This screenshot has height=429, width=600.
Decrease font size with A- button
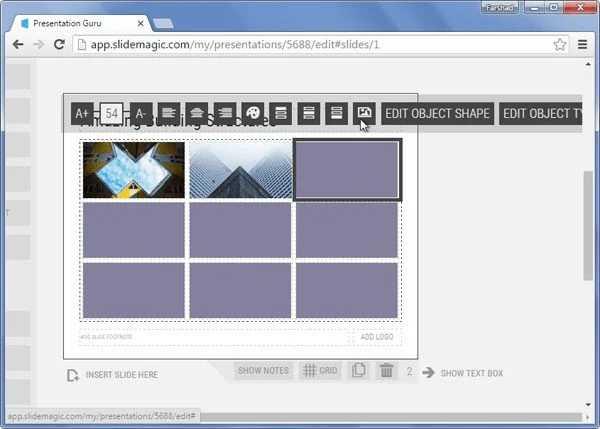141,113
